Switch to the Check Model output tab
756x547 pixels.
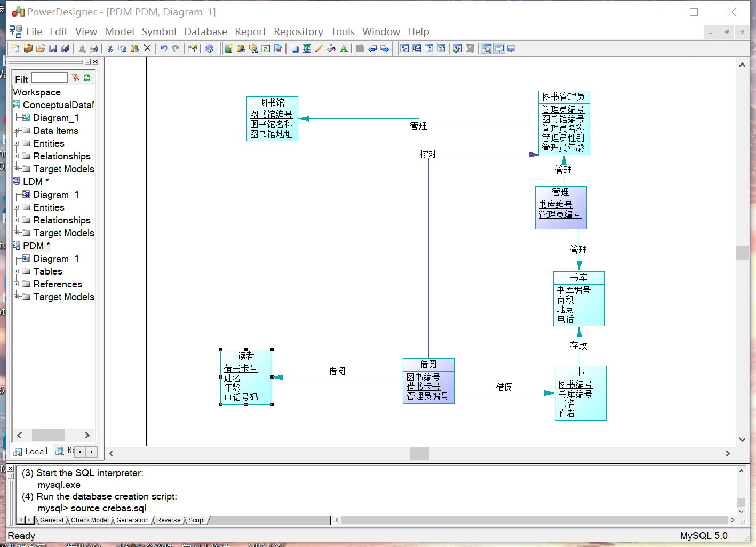[90, 520]
